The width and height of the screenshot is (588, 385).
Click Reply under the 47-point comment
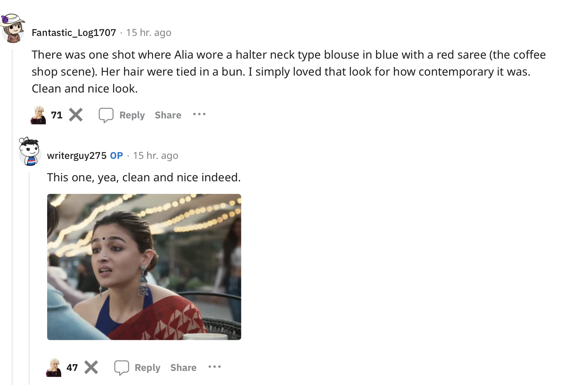pos(147,367)
